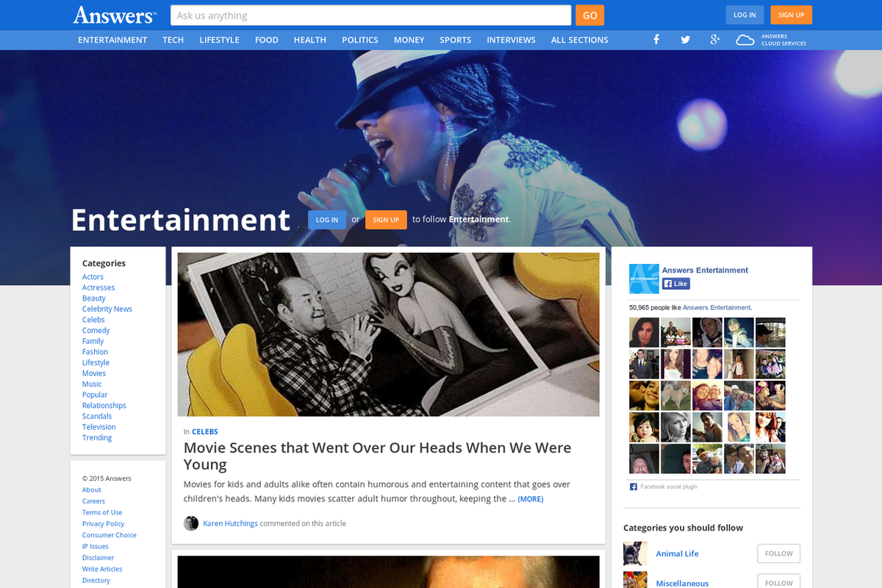Open the Write Articles link
The image size is (882, 588).
tap(102, 569)
